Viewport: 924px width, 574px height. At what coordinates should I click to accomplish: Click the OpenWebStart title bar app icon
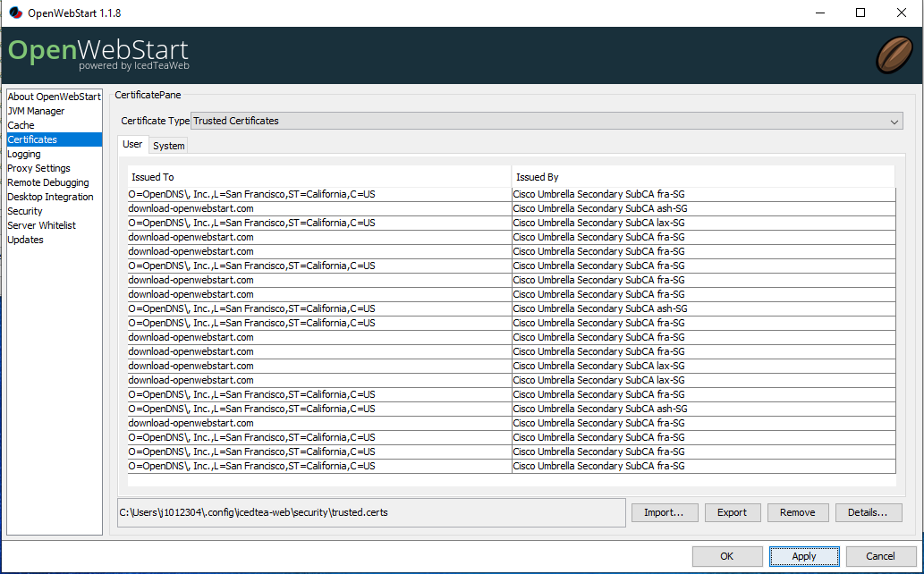[x=16, y=13]
